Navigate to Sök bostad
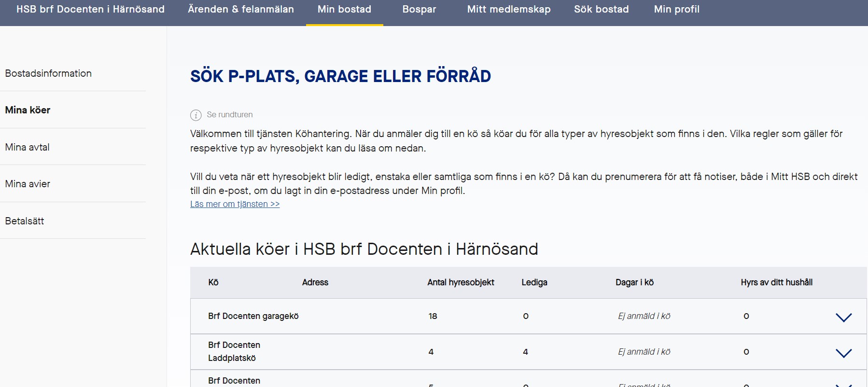Viewport: 868px width, 387px height. click(601, 10)
